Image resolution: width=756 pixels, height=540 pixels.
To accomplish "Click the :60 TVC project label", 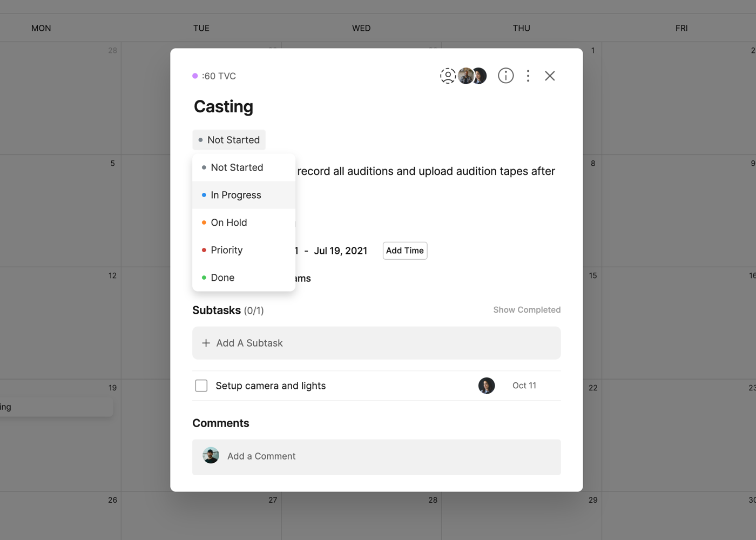I will tap(219, 76).
